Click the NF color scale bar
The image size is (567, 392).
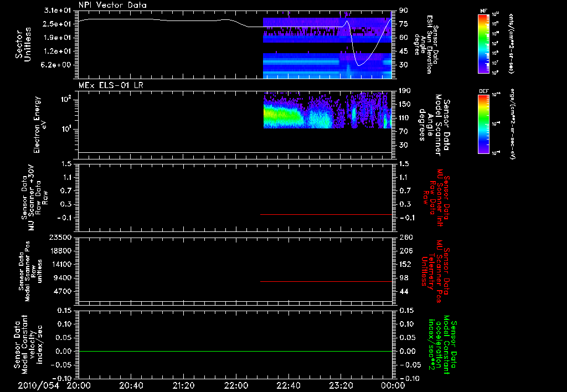tap(483, 43)
